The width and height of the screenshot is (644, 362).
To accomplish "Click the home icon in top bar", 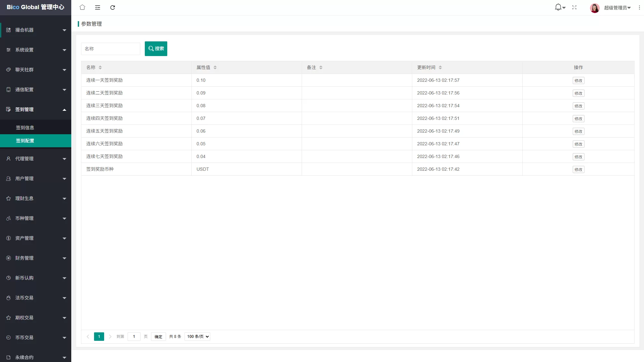I will (82, 7).
